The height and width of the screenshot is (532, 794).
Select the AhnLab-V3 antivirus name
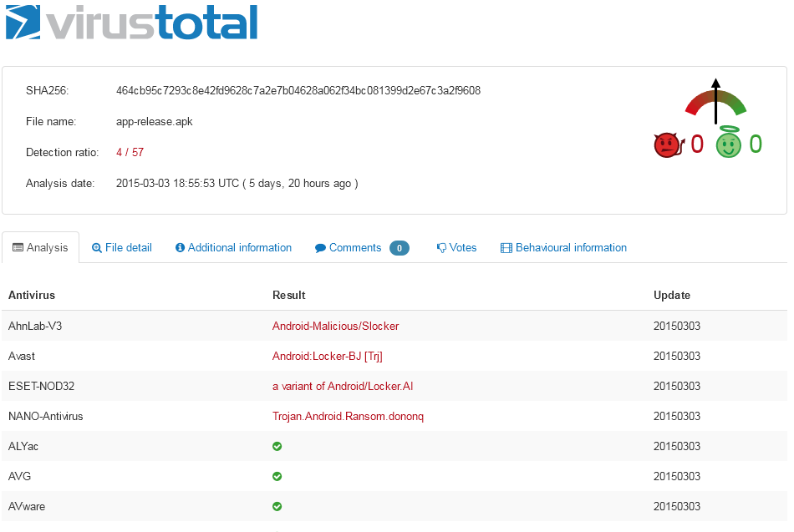[x=35, y=326]
